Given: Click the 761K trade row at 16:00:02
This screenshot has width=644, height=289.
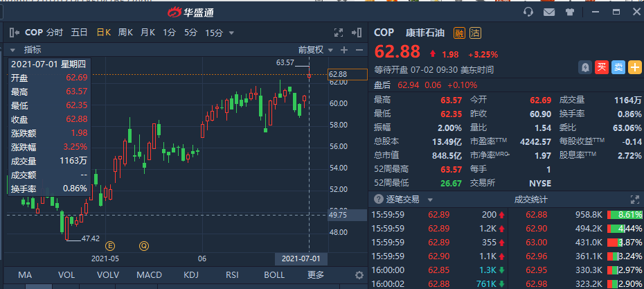Looking at the screenshot, I should click(438, 284).
